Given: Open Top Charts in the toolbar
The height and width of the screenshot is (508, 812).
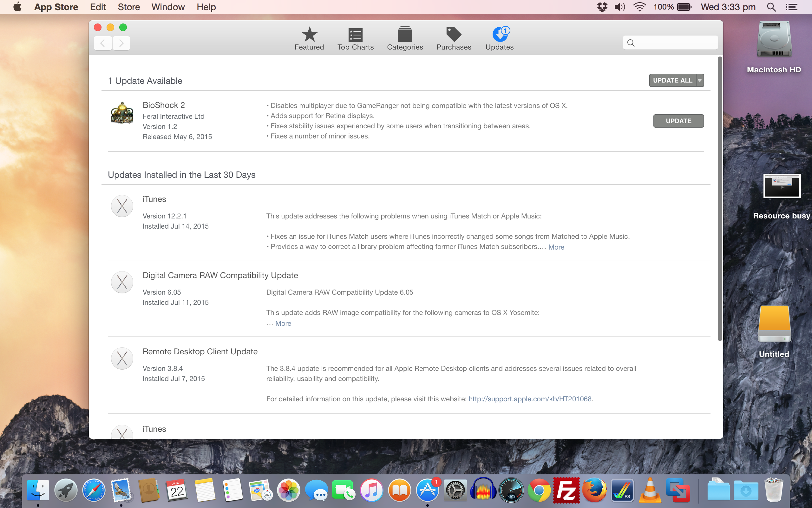Looking at the screenshot, I should pos(355,39).
